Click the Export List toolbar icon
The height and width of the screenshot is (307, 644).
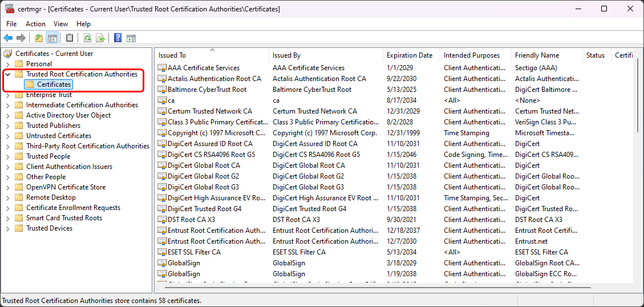(100, 38)
